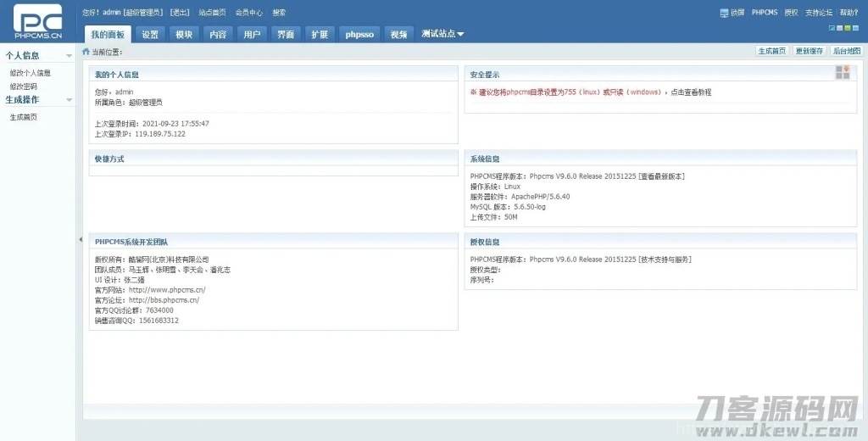Select the light blue theme swatch
Screen dimensions: 868x441
[x=855, y=28]
